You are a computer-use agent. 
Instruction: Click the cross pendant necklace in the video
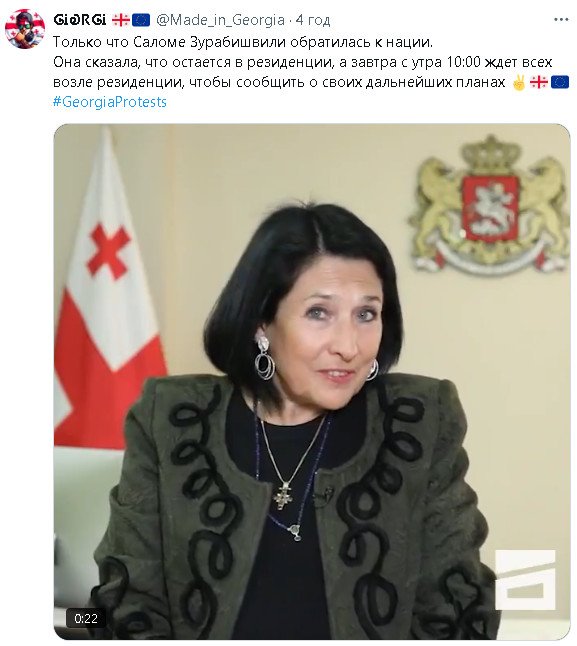283,497
